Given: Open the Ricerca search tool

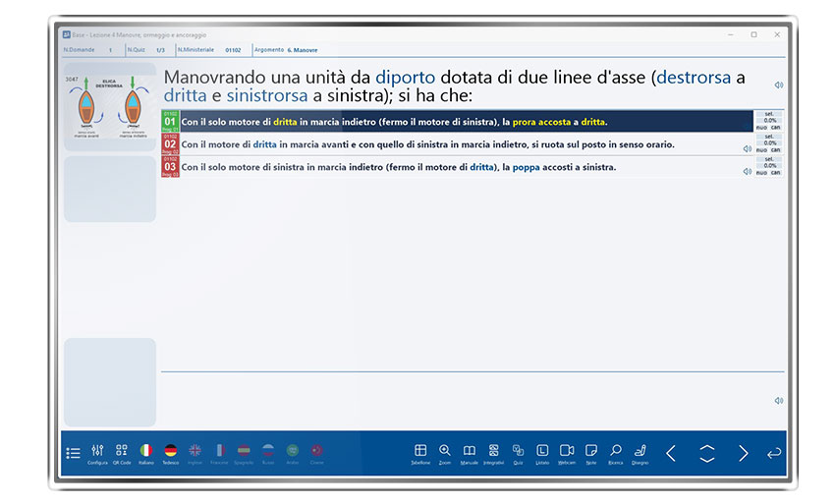Looking at the screenshot, I should [x=616, y=451].
